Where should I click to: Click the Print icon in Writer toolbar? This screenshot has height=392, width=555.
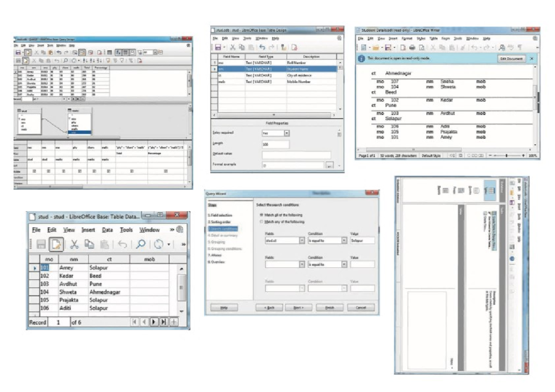(x=413, y=48)
